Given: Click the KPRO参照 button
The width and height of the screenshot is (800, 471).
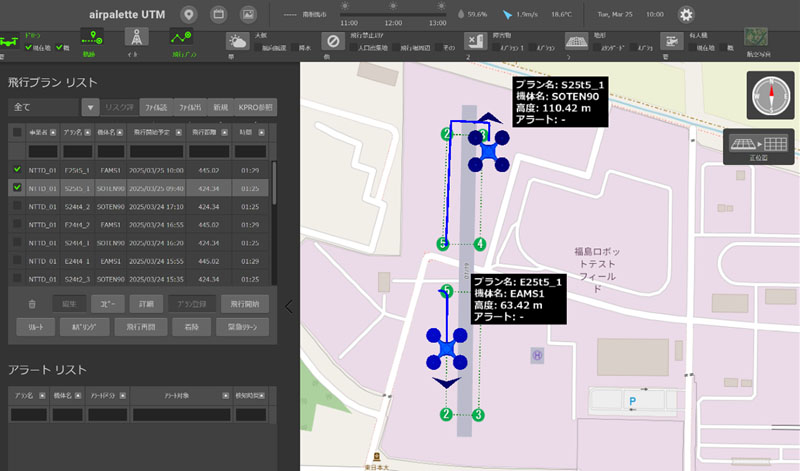Looking at the screenshot, I should tap(254, 107).
